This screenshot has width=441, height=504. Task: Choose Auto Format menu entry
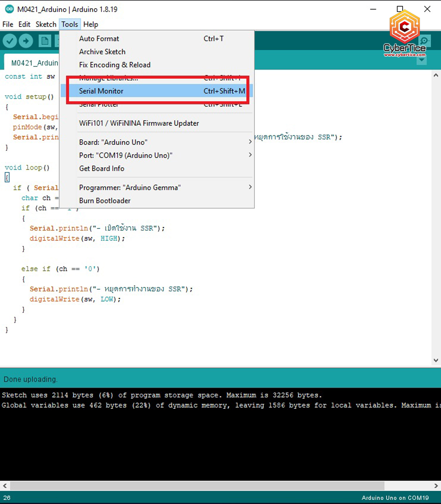[99, 39]
